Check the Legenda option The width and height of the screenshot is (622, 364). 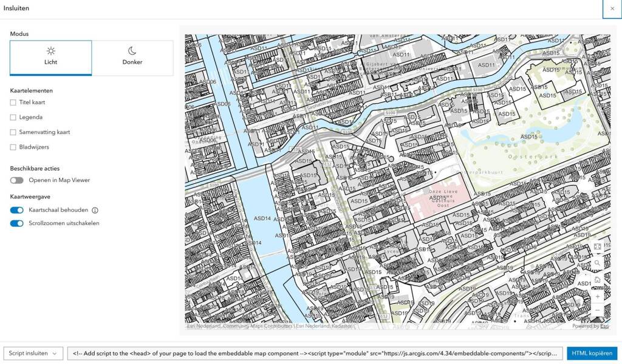point(13,117)
